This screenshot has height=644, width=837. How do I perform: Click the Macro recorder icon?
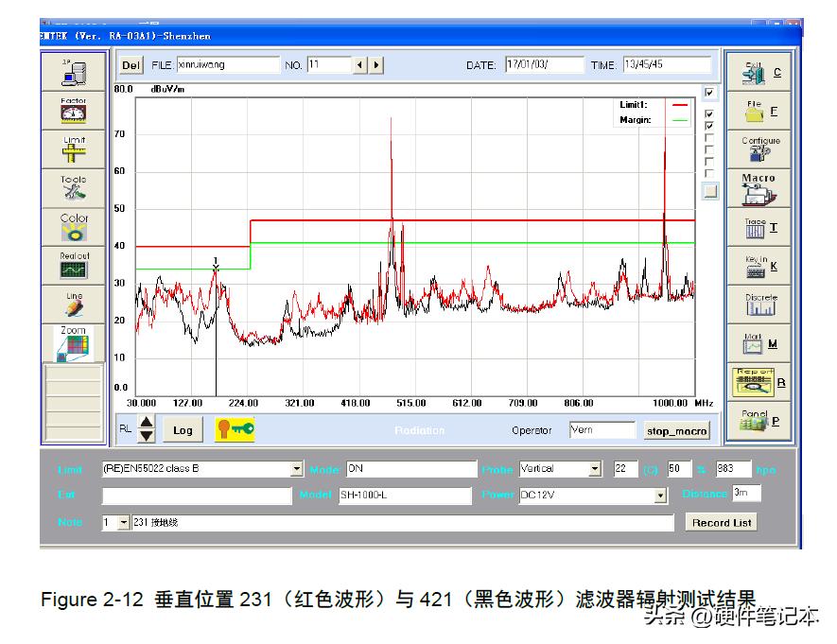759,189
